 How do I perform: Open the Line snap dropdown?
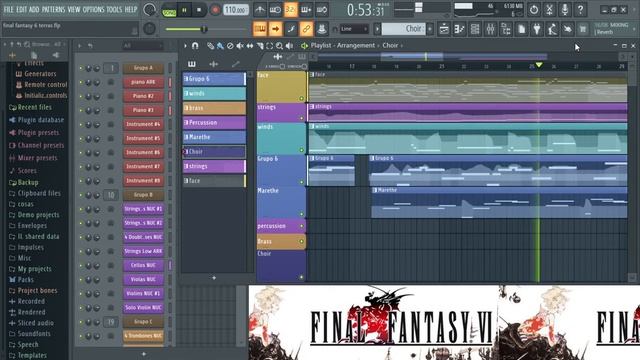[x=354, y=29]
